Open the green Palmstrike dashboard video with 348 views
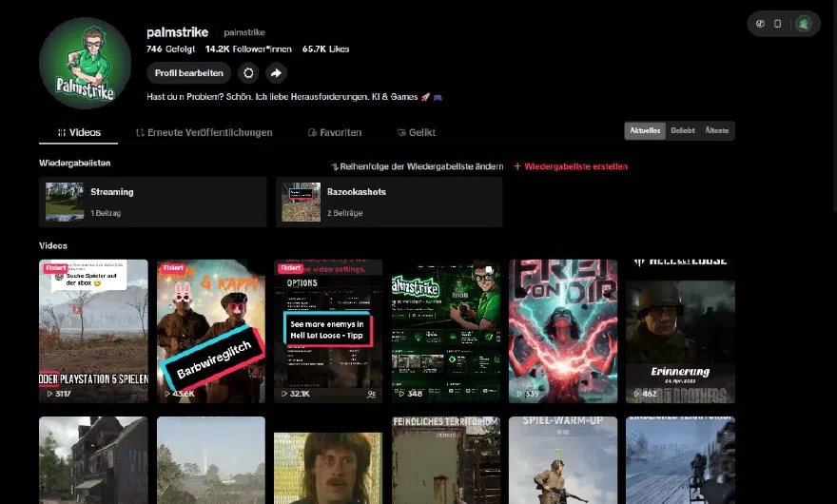 click(446, 331)
